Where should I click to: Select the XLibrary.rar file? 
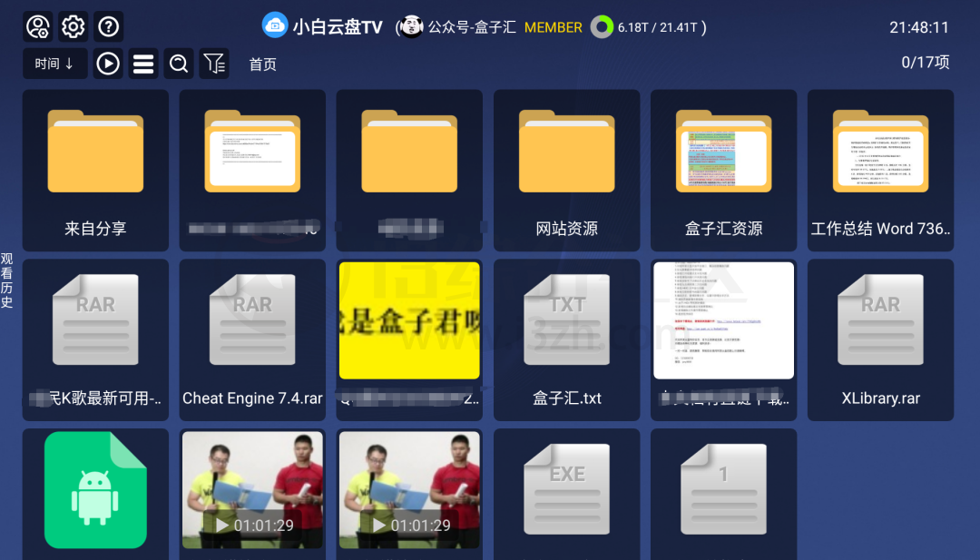(880, 339)
